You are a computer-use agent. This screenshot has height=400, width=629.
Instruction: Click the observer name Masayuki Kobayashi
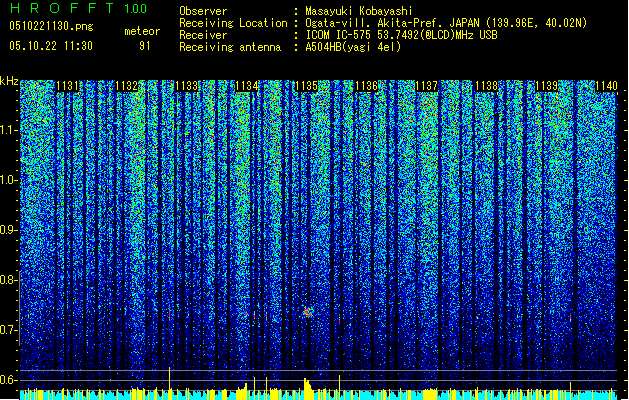(359, 11)
